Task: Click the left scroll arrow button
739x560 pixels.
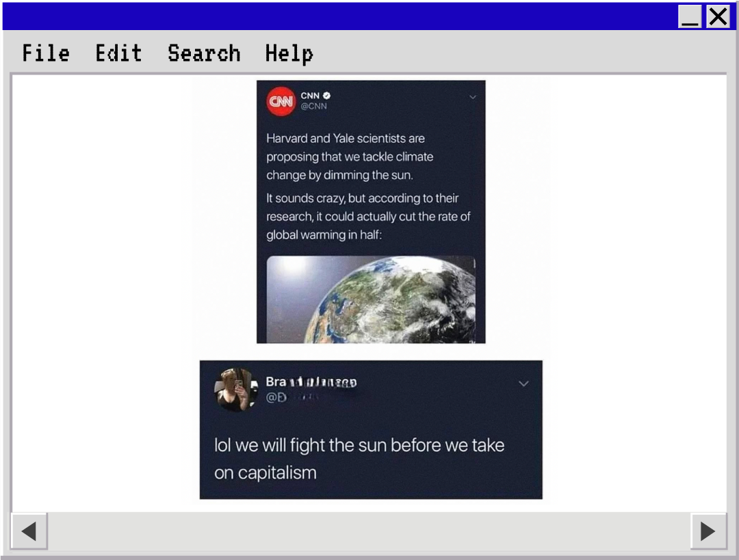Action: (29, 531)
